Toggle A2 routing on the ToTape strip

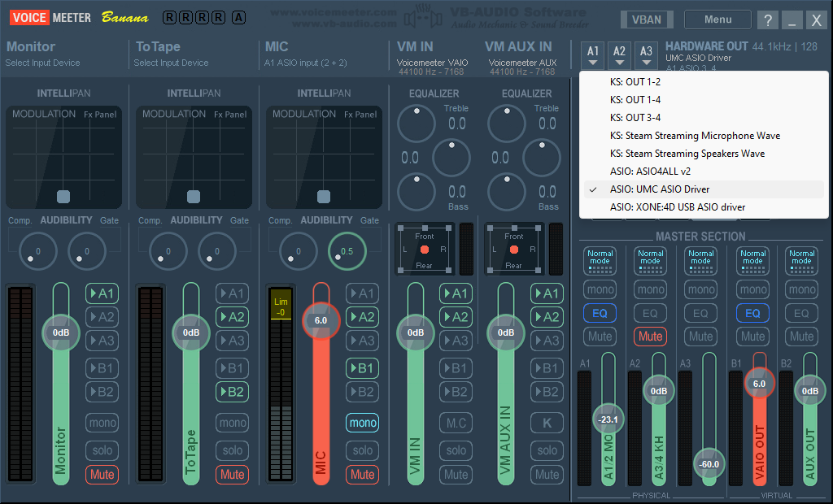[232, 317]
